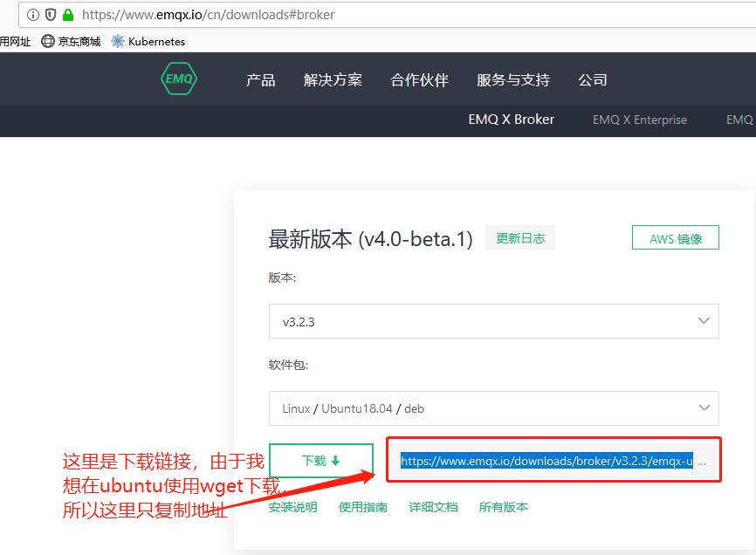The image size is (756, 555).
Task: Open the 详细文档 link
Action: pos(433,507)
